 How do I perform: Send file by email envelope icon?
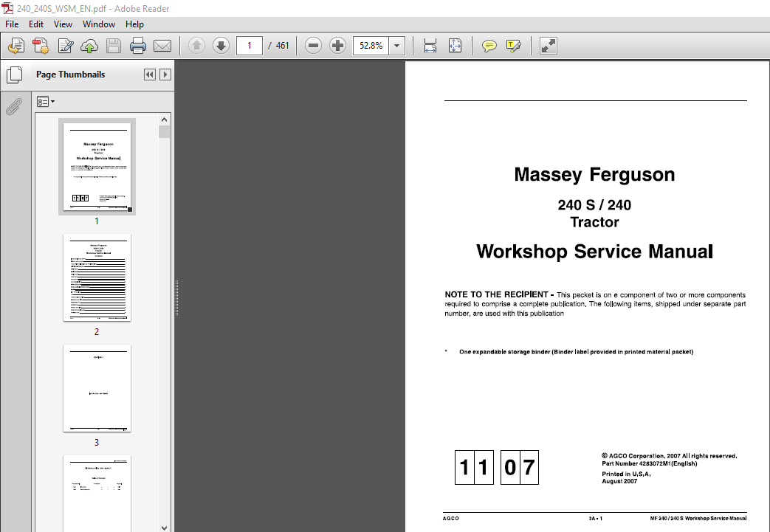[162, 46]
